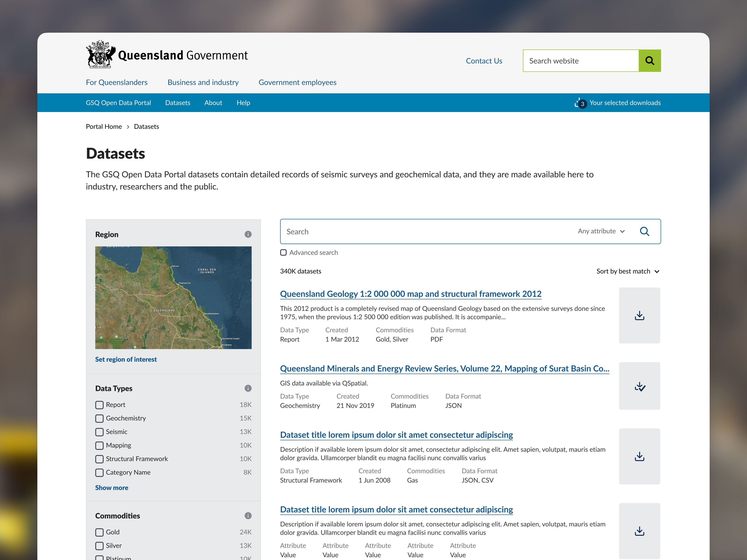Image resolution: width=747 pixels, height=560 pixels.
Task: Click the Commodities info icon
Action: pyautogui.click(x=248, y=515)
